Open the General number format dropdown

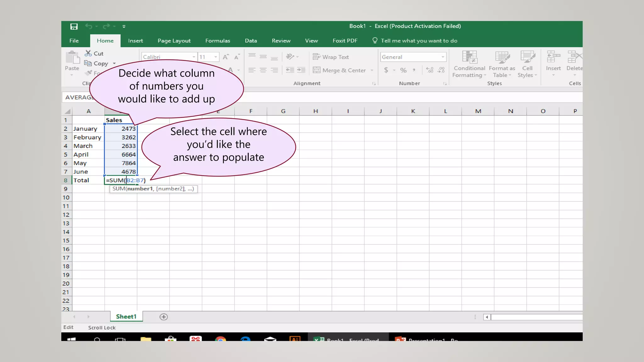pos(443,57)
